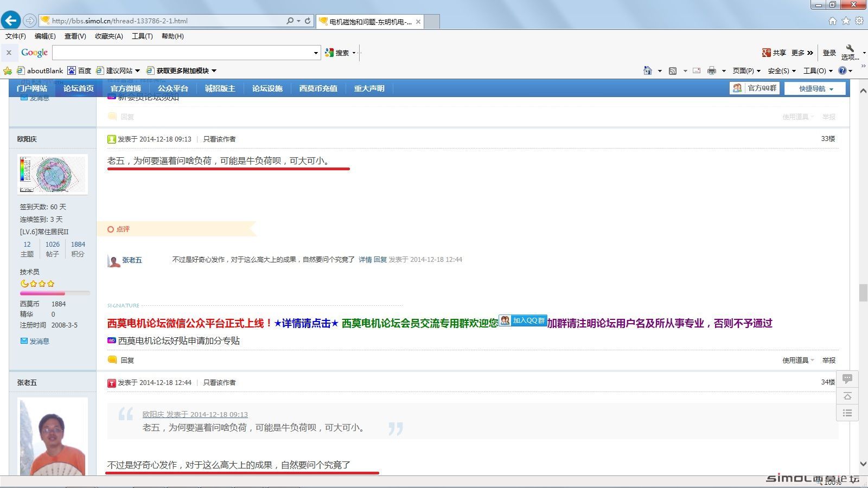Viewport: 868px width, 488px height.
Task: Click 只看该作者 on floor 34 post
Action: pos(219,382)
